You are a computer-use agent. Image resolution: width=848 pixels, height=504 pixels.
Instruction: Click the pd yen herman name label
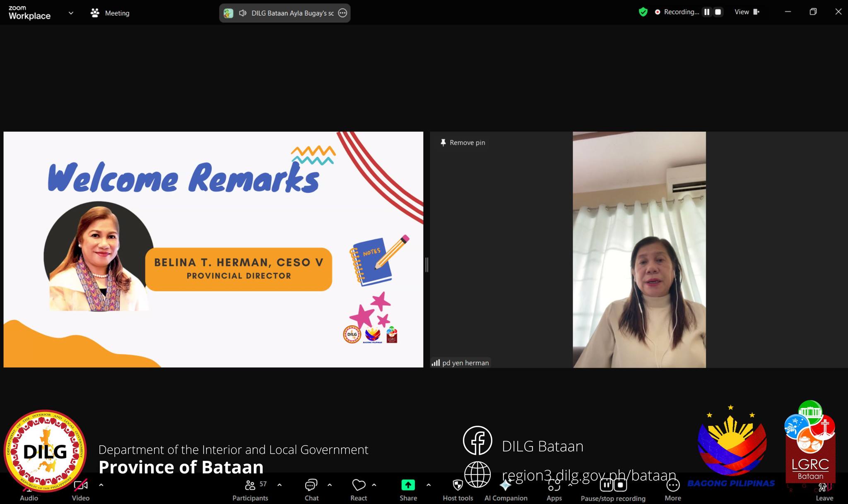click(x=465, y=363)
